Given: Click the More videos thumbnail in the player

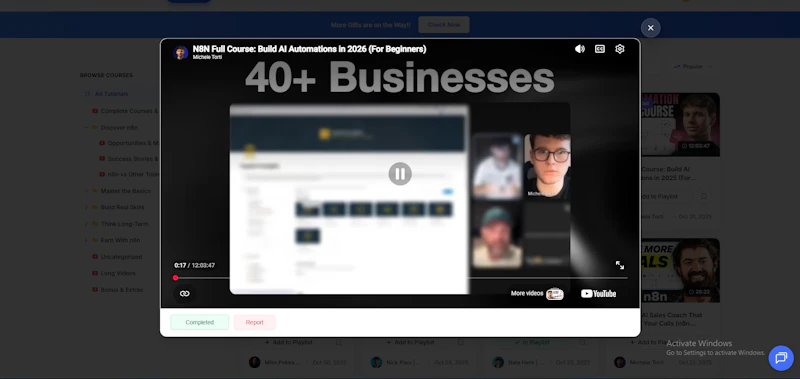Looking at the screenshot, I should point(555,294).
